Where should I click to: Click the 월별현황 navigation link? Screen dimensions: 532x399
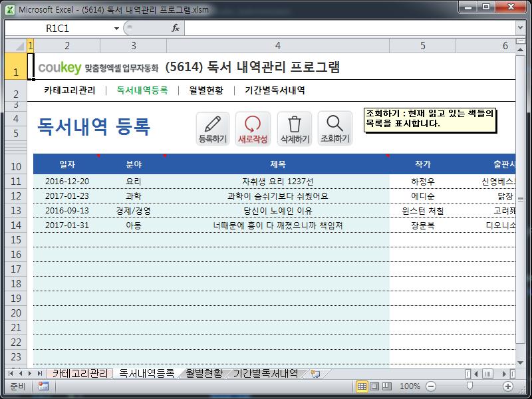[x=206, y=90]
